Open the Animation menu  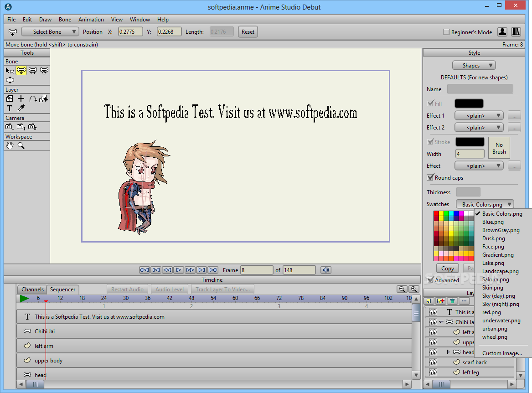91,20
